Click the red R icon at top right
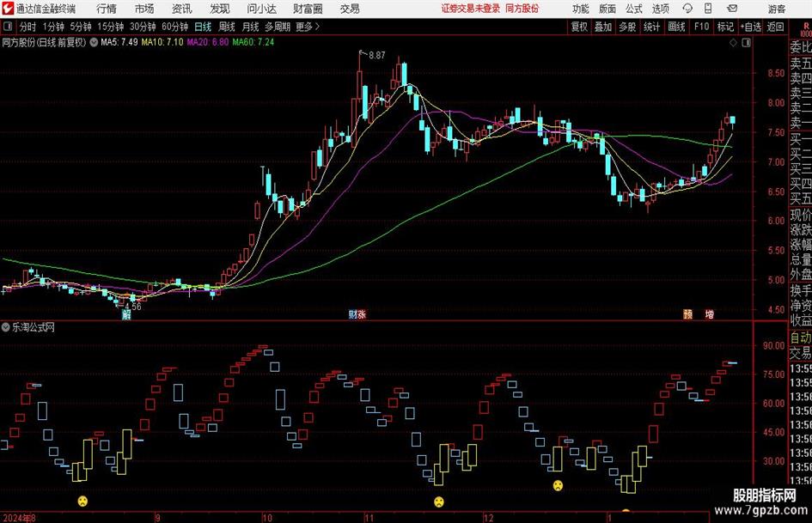Screen dimensions: 812x523 [806, 26]
